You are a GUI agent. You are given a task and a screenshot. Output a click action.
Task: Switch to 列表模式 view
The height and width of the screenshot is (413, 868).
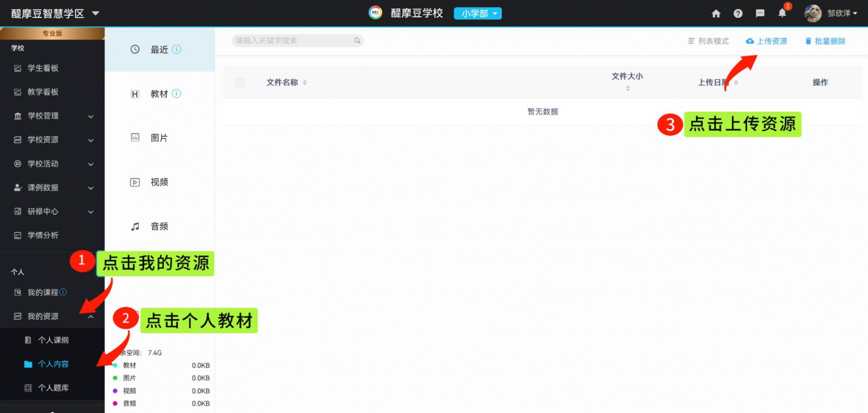pos(708,41)
